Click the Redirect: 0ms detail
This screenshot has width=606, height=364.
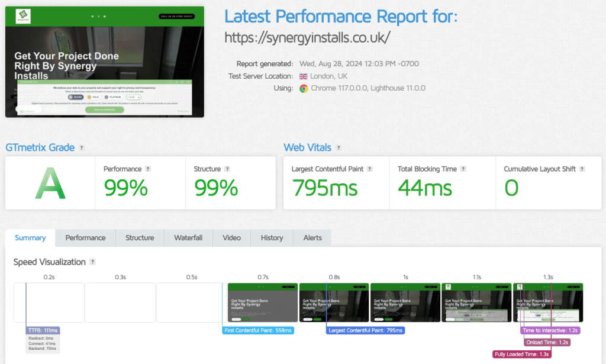(41, 339)
